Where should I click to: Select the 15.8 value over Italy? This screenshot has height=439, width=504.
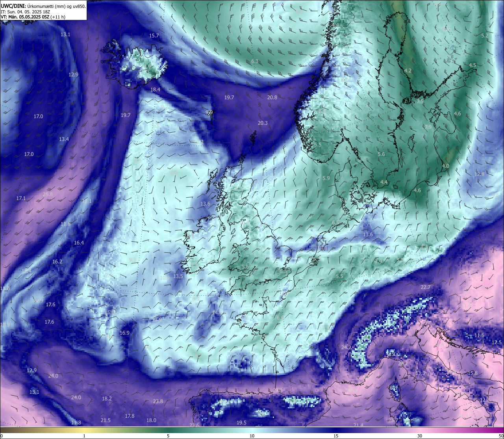472,373
